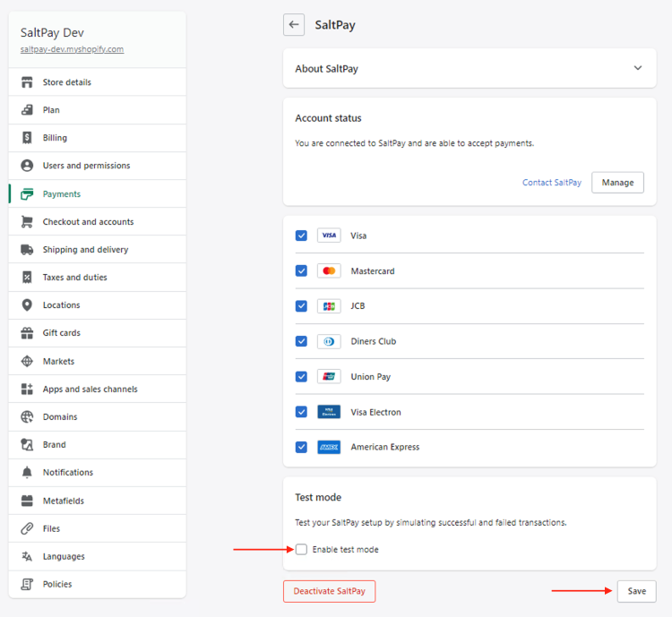Go to Languages settings
This screenshot has width=672, height=617.
pyautogui.click(x=98, y=556)
